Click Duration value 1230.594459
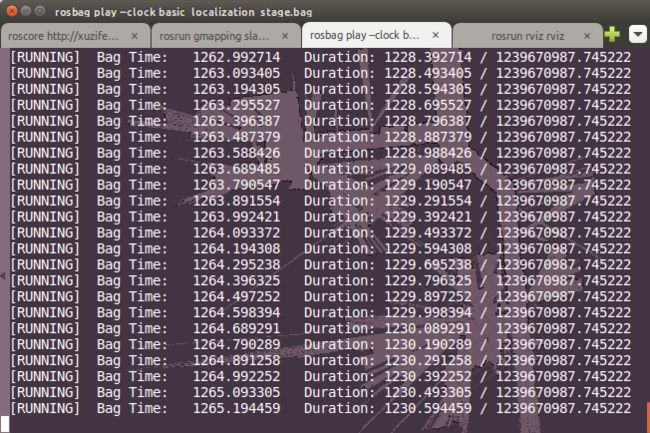This screenshot has height=433, width=650. [428, 409]
